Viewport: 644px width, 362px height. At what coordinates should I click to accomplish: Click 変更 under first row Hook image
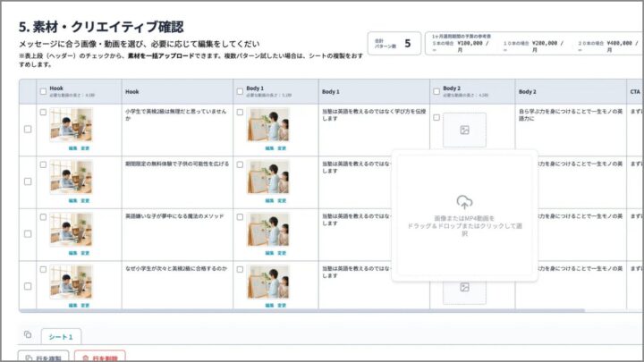pyautogui.click(x=85, y=148)
